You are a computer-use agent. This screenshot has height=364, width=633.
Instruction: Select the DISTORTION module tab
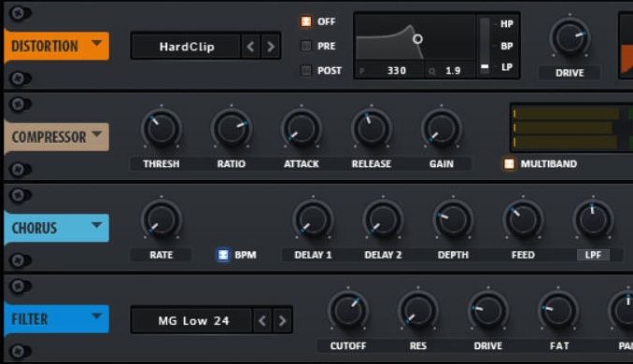click(x=57, y=47)
